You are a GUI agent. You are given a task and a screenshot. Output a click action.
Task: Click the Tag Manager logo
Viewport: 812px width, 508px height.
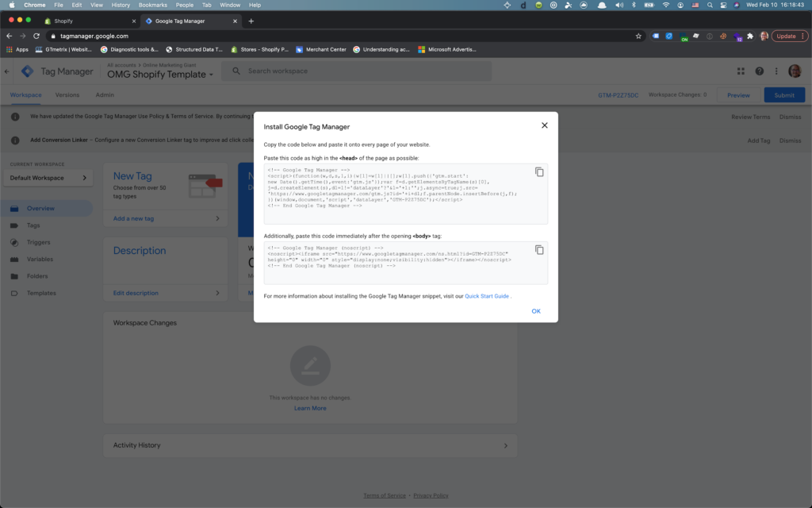click(x=28, y=71)
